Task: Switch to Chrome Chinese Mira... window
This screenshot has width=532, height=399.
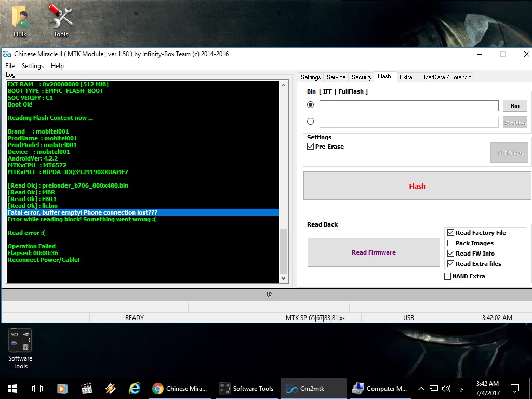Action: pyautogui.click(x=180, y=389)
